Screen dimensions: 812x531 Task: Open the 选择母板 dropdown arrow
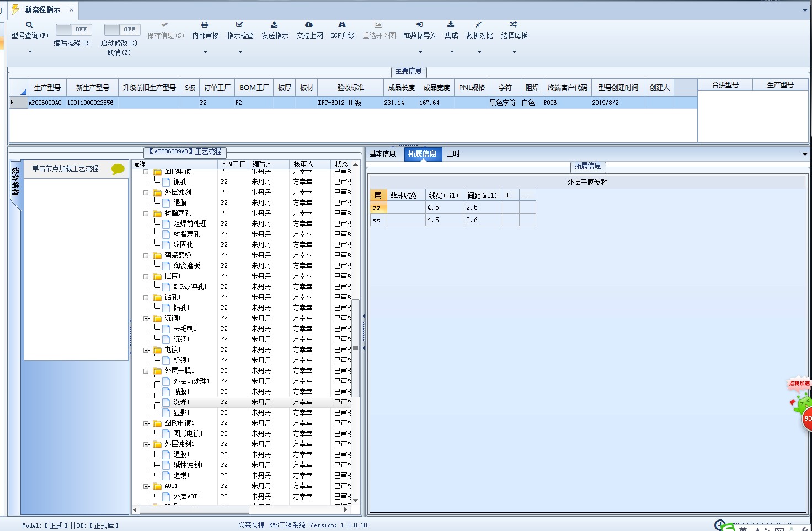[x=514, y=52]
